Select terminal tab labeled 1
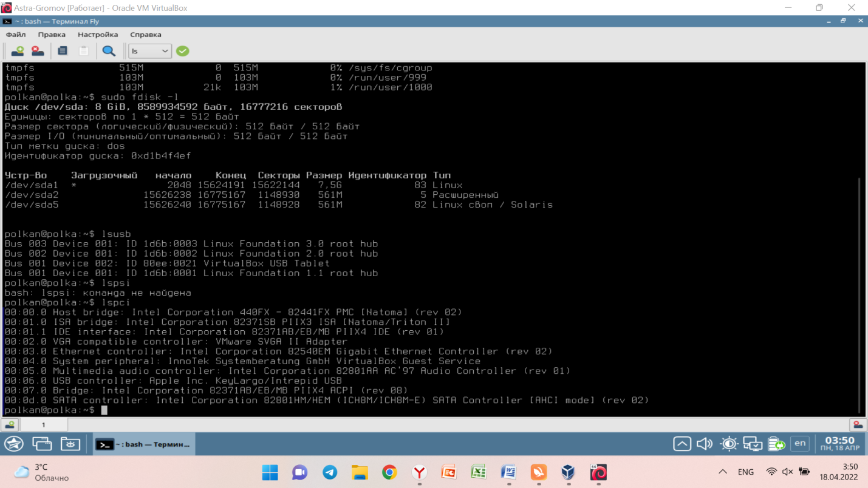The height and width of the screenshot is (488, 868). tap(43, 425)
